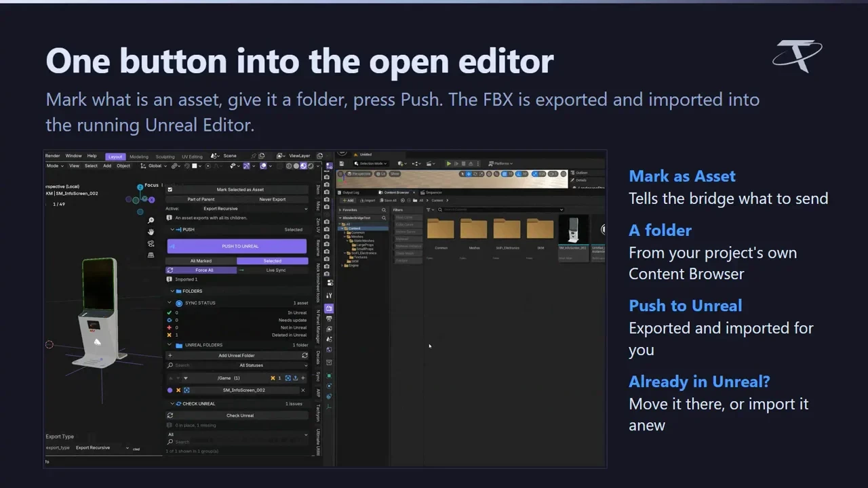The width and height of the screenshot is (868, 488).
Task: Open the Selection Mode dropdown in Unreal
Action: 372,163
